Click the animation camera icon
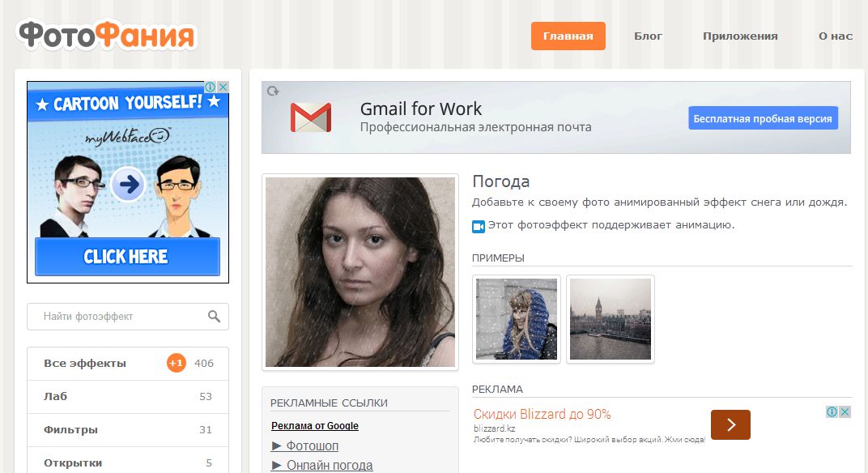 pyautogui.click(x=479, y=226)
